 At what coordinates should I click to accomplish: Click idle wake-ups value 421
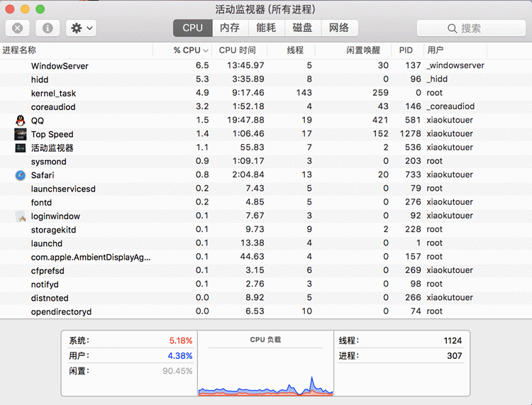pyautogui.click(x=380, y=120)
